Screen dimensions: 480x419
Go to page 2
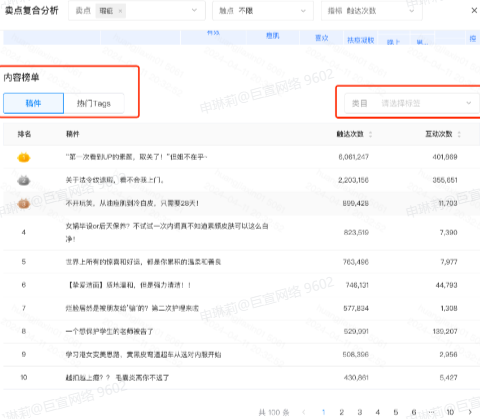tap(342, 412)
